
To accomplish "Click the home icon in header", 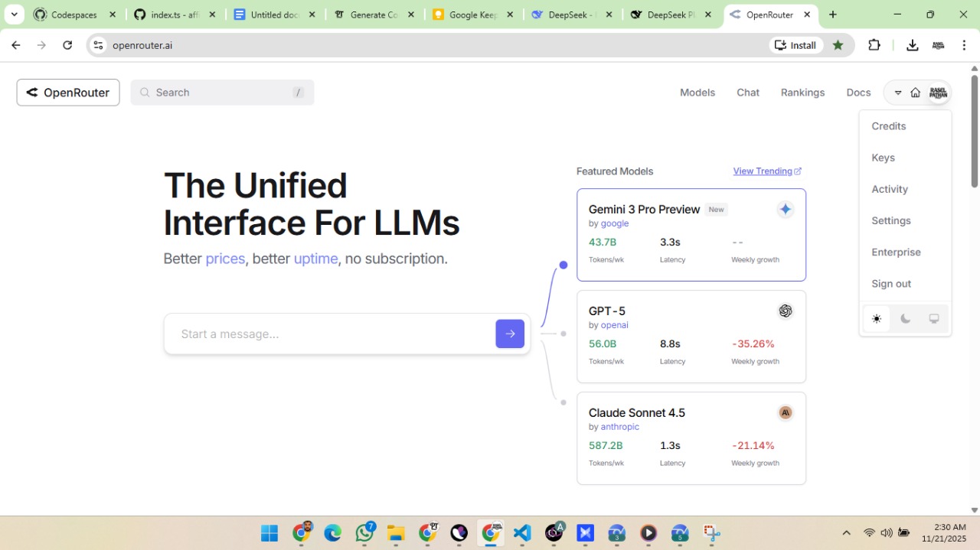I will (x=915, y=93).
